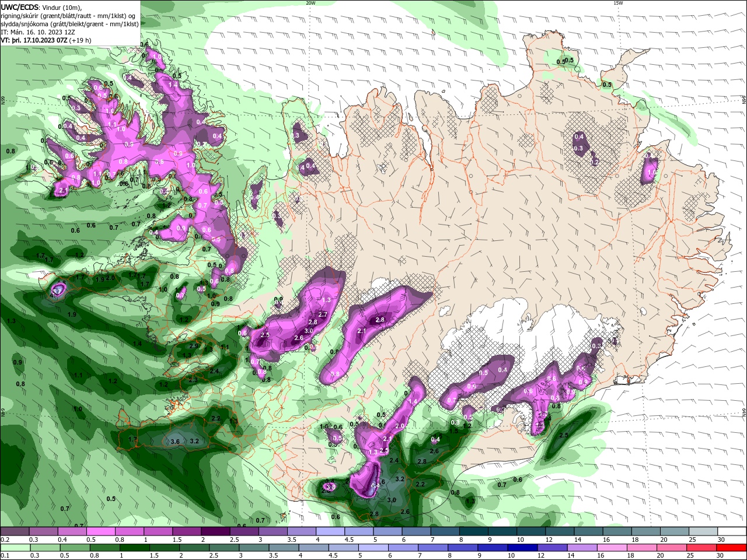This screenshot has height=560, width=747.
Task: Click the '20W' longitude label at top
Action: (x=310, y=3)
